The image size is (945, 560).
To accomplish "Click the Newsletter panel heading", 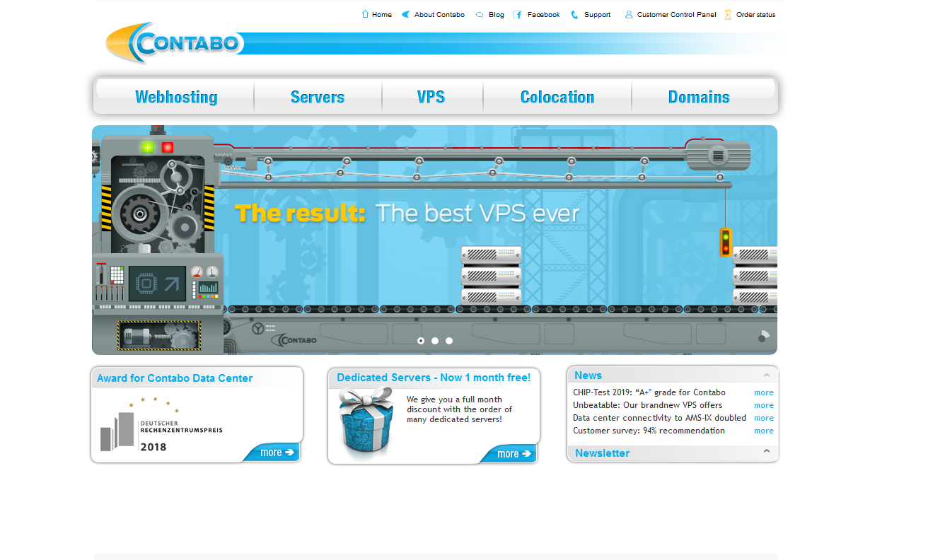I will click(x=602, y=453).
